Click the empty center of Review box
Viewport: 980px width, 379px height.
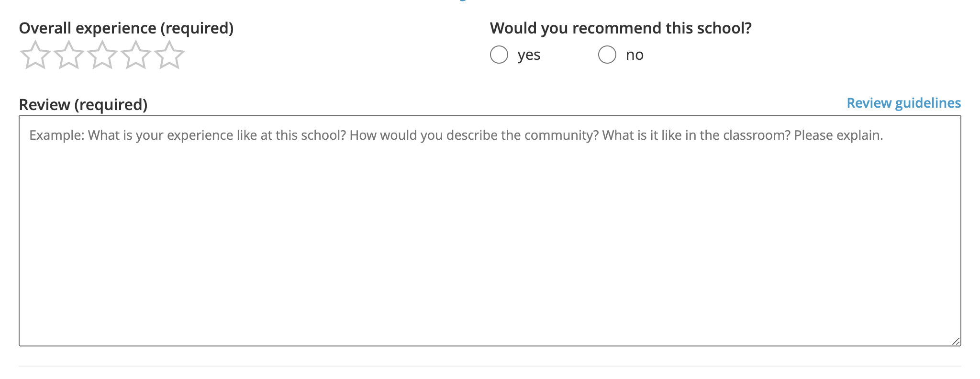coord(490,239)
